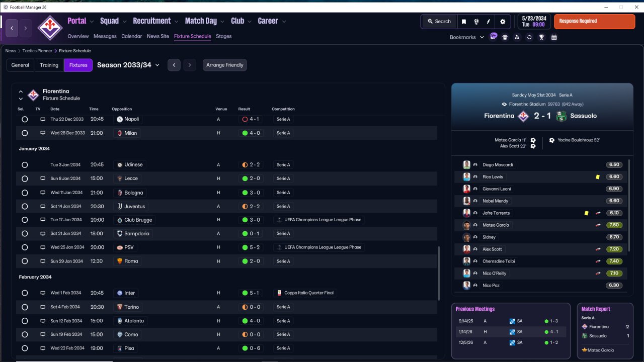644x362 pixels.
Task: Click the Coppa Italia competition icon on the Inter row
Action: tap(280, 293)
